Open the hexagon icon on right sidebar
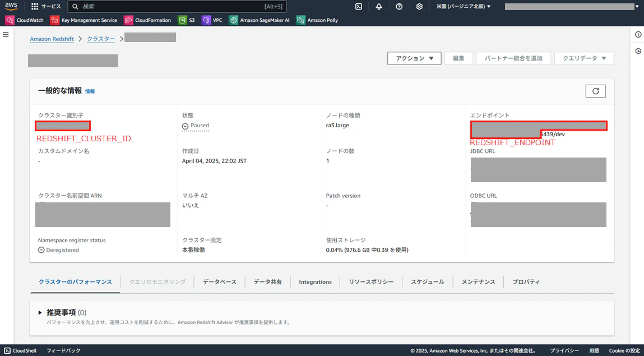644x356 pixels. (638, 51)
